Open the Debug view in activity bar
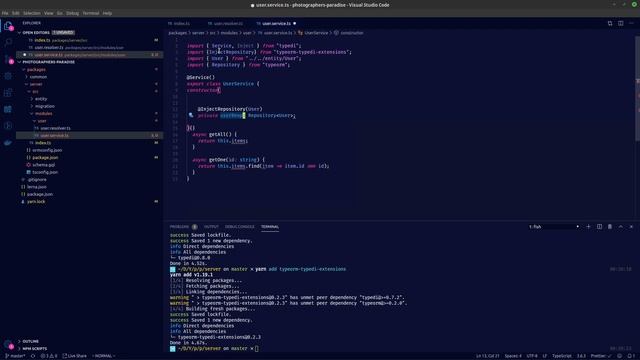640x360 pixels. (8, 76)
